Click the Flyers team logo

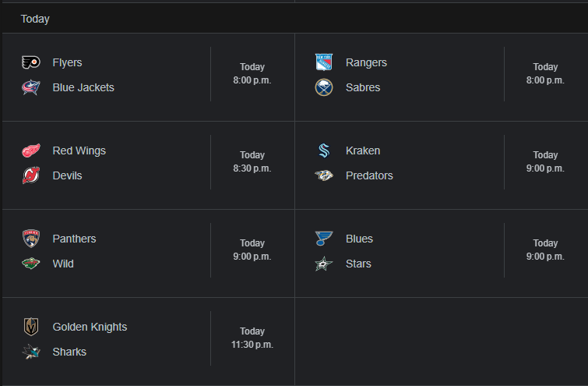click(x=31, y=62)
